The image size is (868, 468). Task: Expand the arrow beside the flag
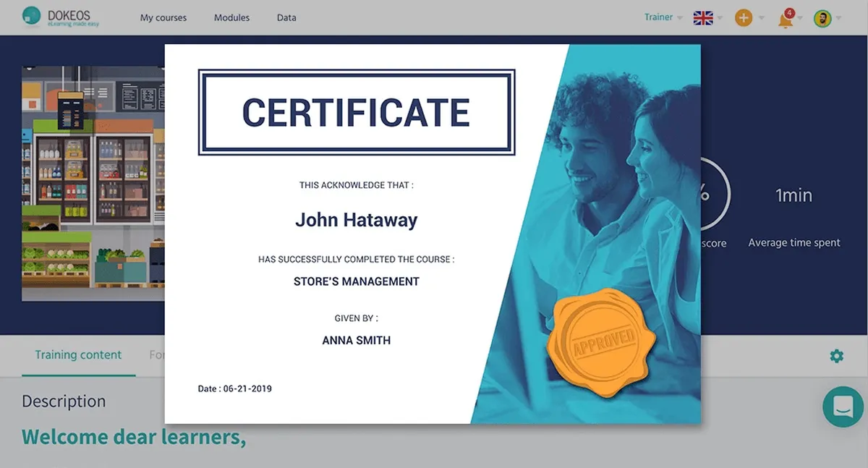pyautogui.click(x=720, y=19)
